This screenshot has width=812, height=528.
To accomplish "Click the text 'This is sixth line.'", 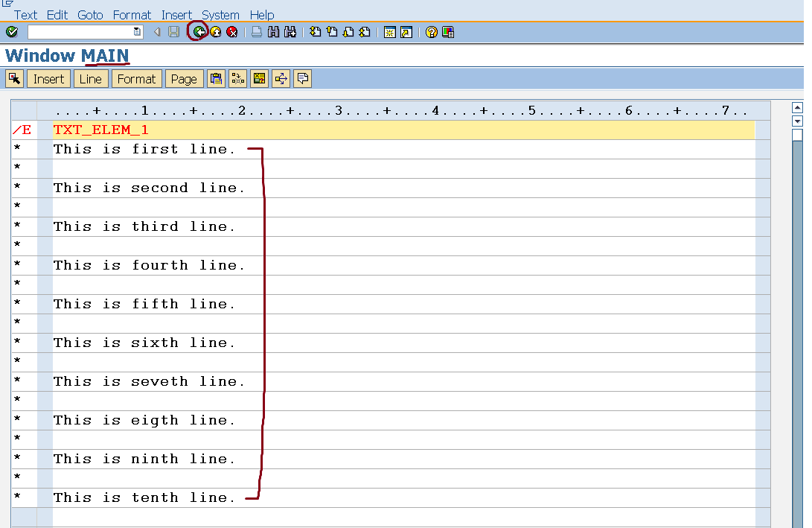I will click(144, 343).
